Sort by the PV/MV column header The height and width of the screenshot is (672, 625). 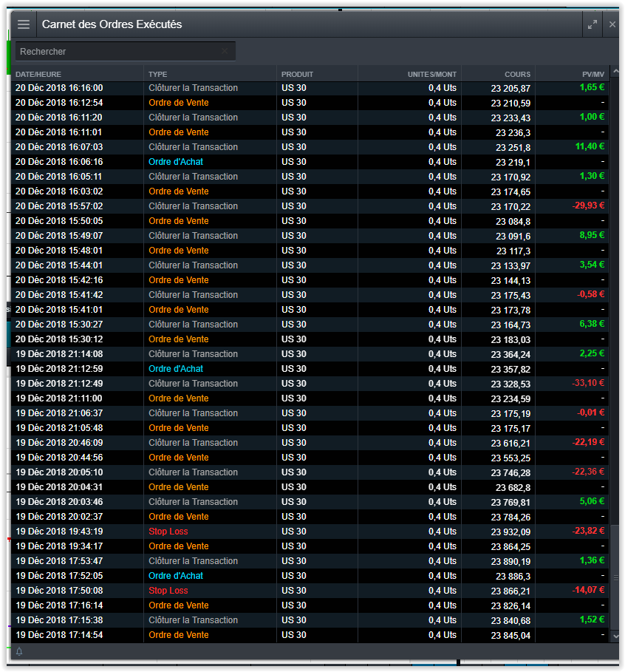point(592,74)
